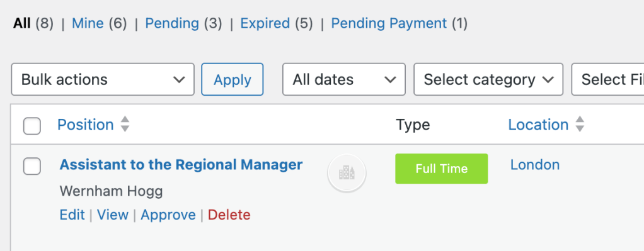
Task: Approve the pending job listing
Action: pyautogui.click(x=168, y=215)
